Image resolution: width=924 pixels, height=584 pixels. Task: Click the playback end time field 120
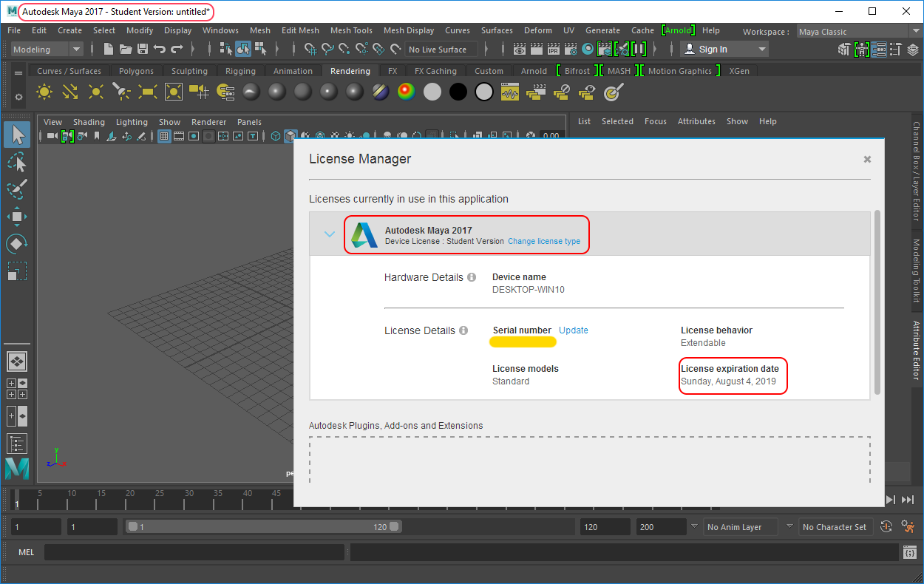click(605, 527)
